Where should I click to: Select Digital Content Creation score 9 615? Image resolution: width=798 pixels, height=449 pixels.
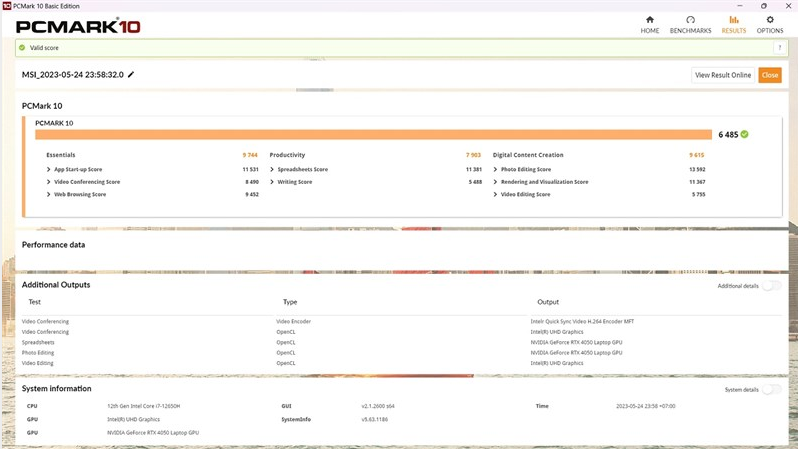[x=697, y=155]
